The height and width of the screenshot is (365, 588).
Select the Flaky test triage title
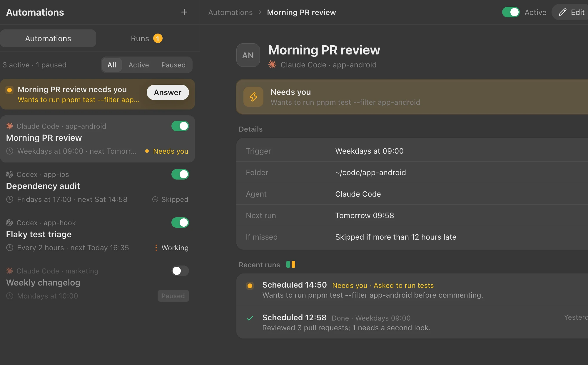point(39,234)
